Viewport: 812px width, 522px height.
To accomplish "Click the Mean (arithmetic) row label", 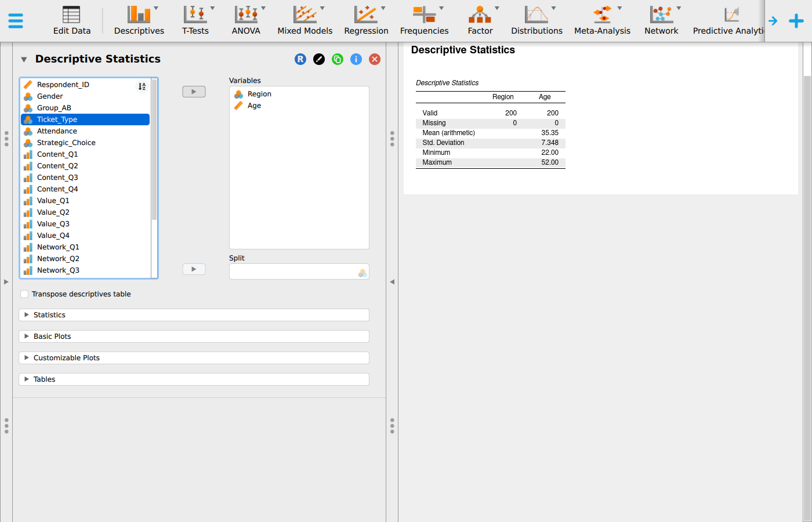I will pyautogui.click(x=448, y=133).
